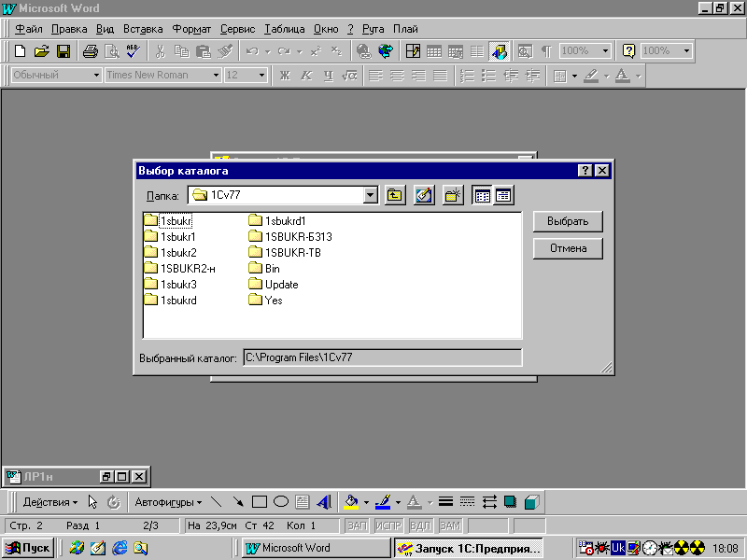Click the create new folder icon in dialog
Screen dimensions: 747x560
(x=453, y=195)
